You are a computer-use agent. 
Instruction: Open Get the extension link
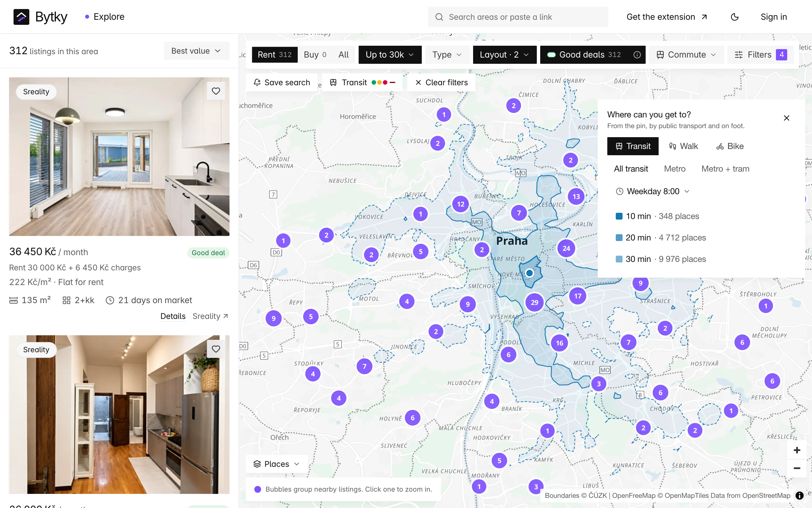point(667,17)
